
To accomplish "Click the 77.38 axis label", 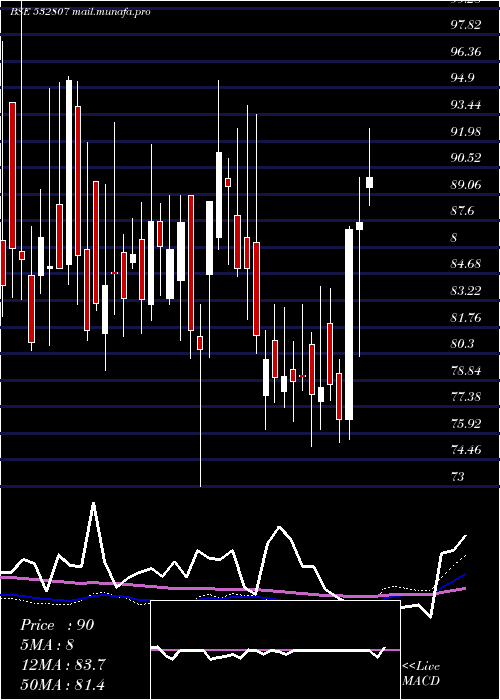I will [x=466, y=397].
